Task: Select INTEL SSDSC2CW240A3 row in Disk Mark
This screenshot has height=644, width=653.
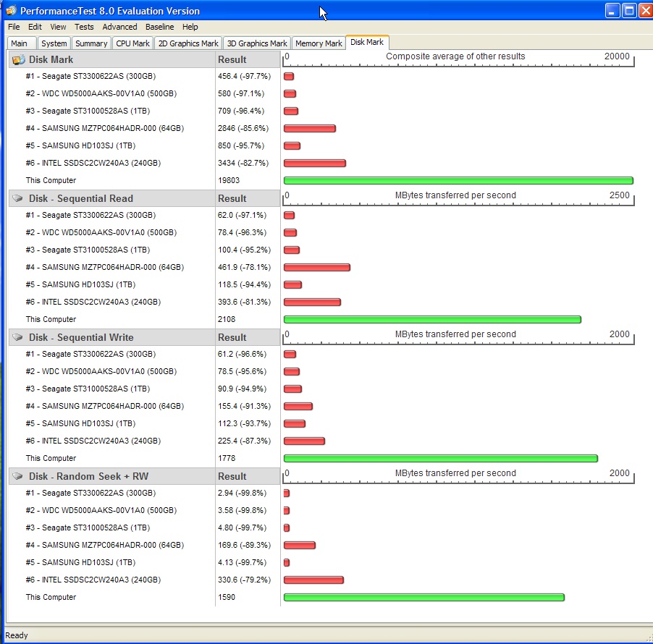Action: point(93,164)
